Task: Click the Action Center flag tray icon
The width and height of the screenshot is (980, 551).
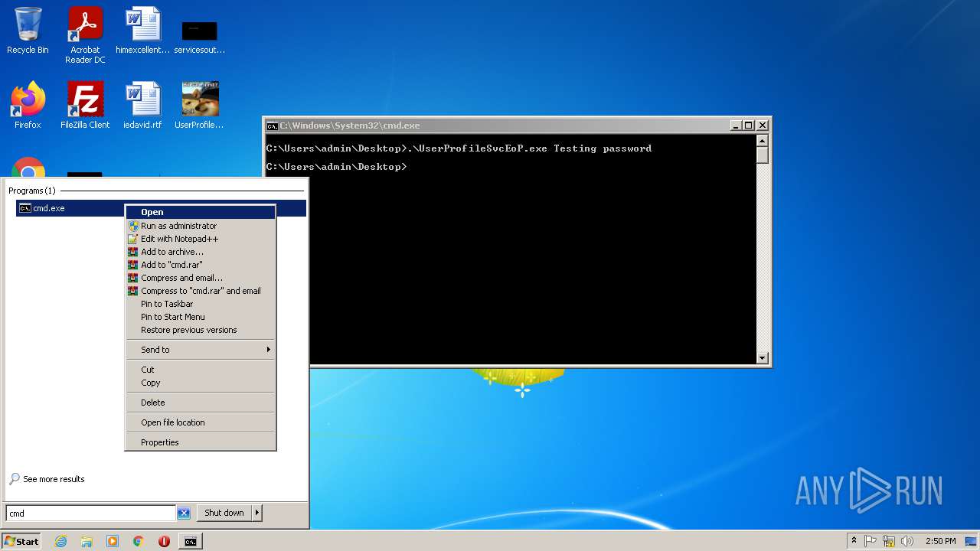Action: tap(871, 541)
